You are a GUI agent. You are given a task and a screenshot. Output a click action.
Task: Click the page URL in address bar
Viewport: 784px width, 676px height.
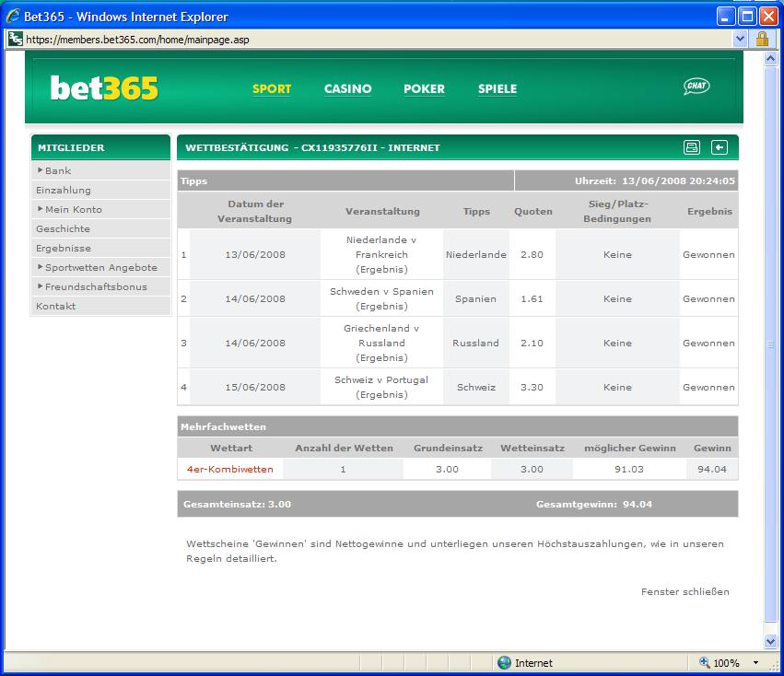[x=137, y=40]
